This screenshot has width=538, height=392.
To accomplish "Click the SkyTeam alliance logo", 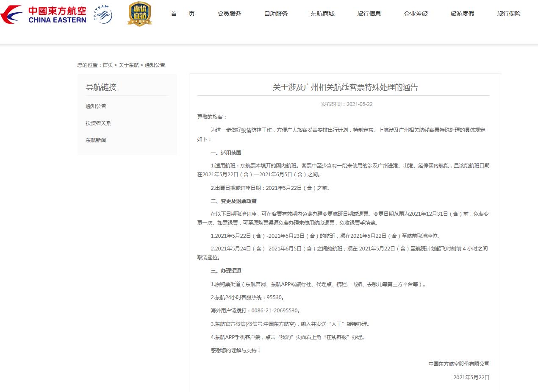I will click(x=103, y=14).
